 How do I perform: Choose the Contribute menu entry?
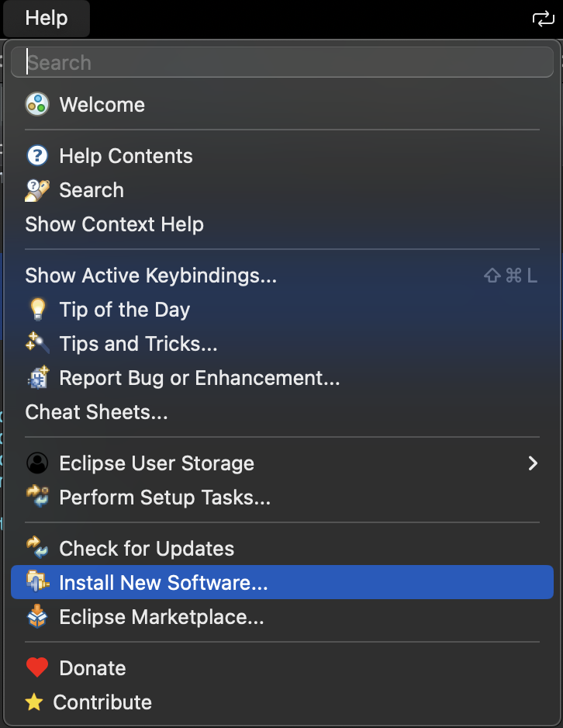[x=282, y=702]
